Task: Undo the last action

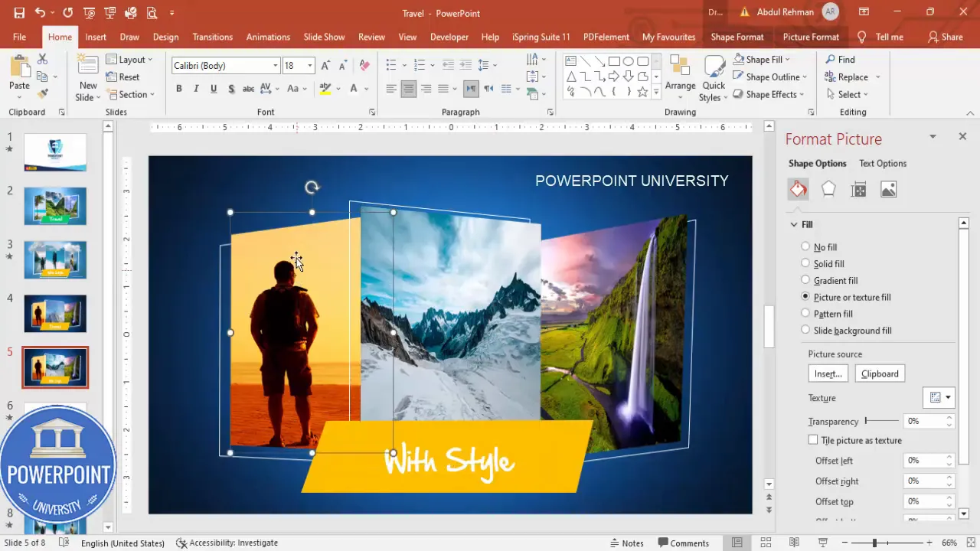Action: (40, 13)
